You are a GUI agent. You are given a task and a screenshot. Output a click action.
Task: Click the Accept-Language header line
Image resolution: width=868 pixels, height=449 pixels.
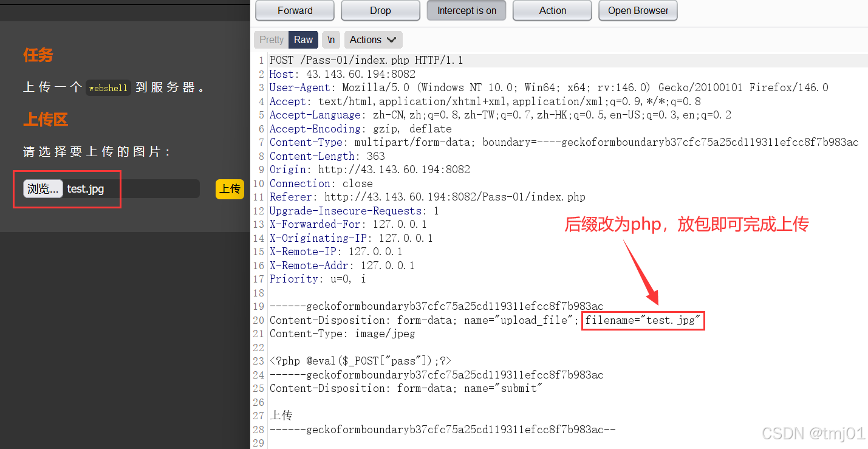501,115
